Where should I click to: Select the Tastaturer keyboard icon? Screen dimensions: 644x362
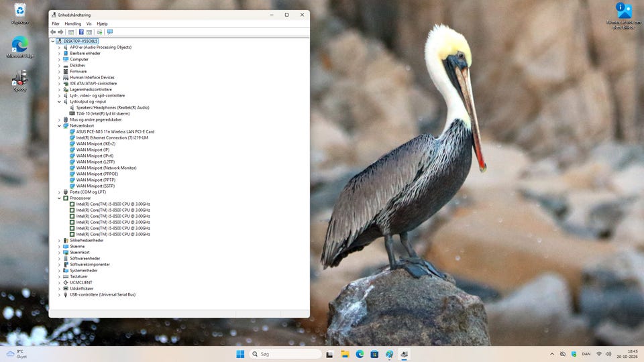pyautogui.click(x=66, y=277)
